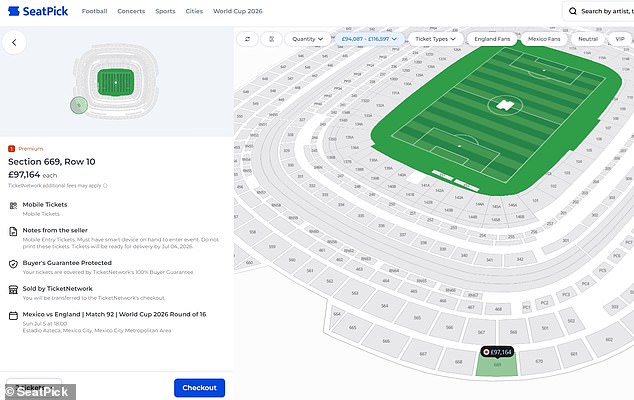Screen dimensions: 634x400
Task: Toggle the England Fans filter
Action: (x=492, y=39)
